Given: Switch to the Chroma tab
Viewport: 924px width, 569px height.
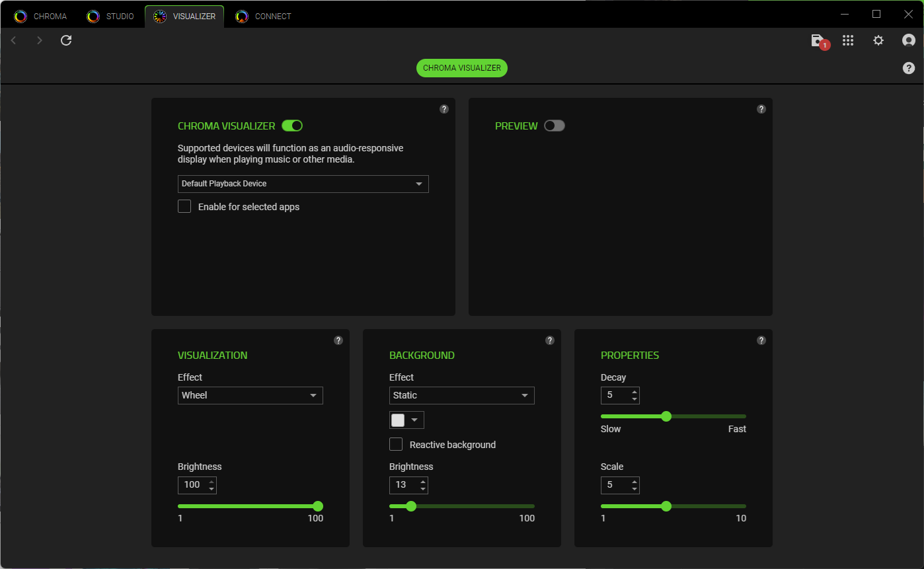Looking at the screenshot, I should pos(42,16).
